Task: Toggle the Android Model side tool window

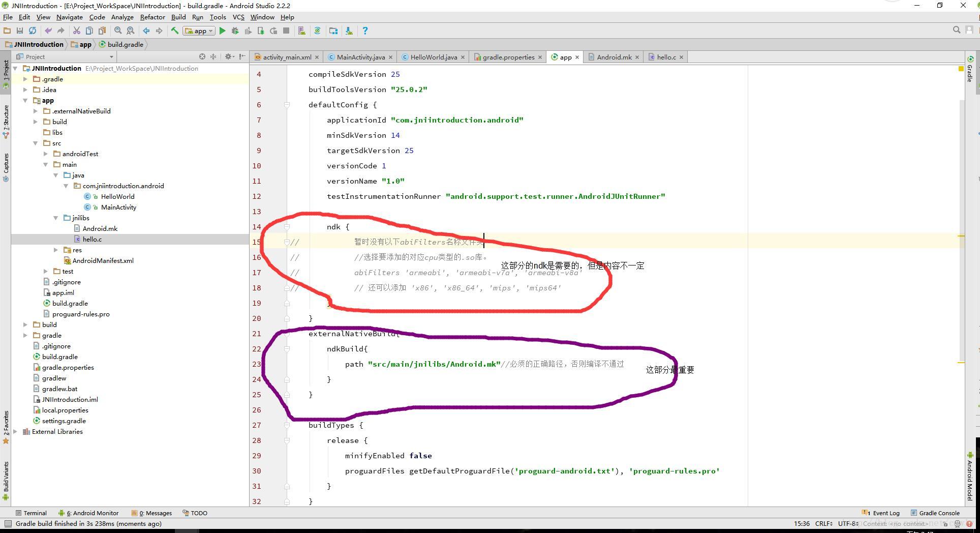Action: 970,477
